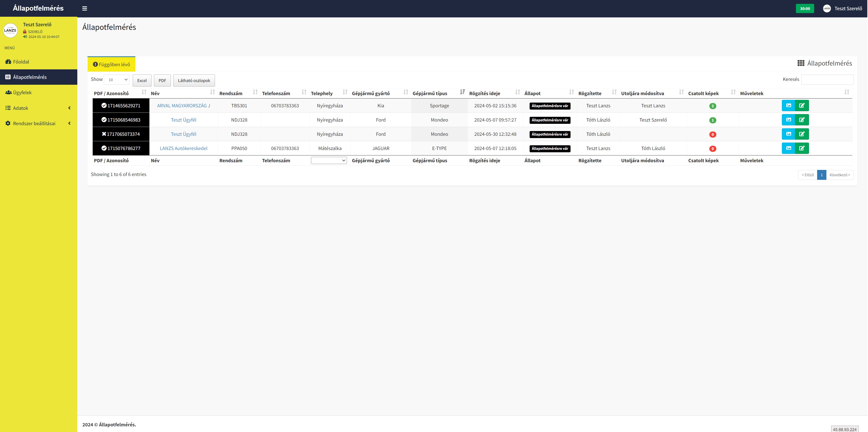Edit the 09:57:27 Ford Mondeo record

coord(802,120)
